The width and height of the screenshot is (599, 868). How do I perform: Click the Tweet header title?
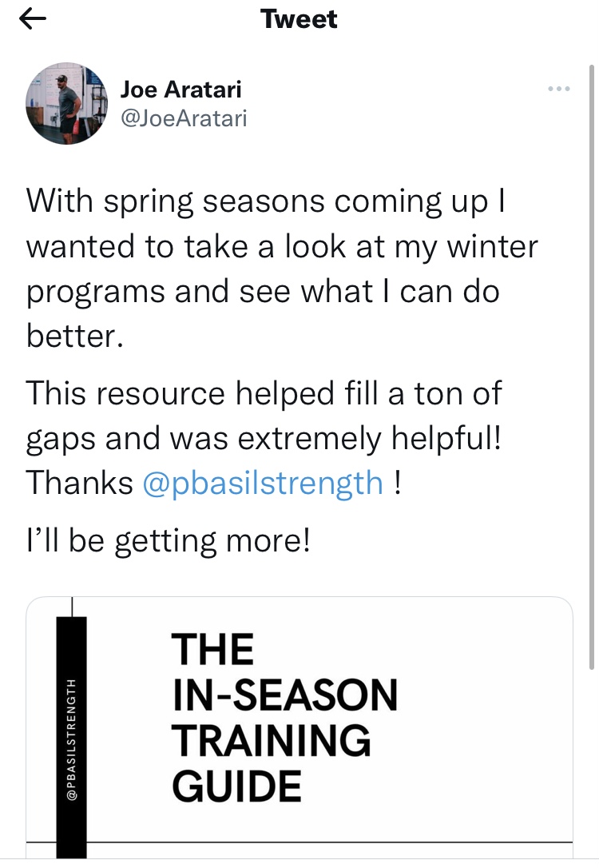pos(299,19)
